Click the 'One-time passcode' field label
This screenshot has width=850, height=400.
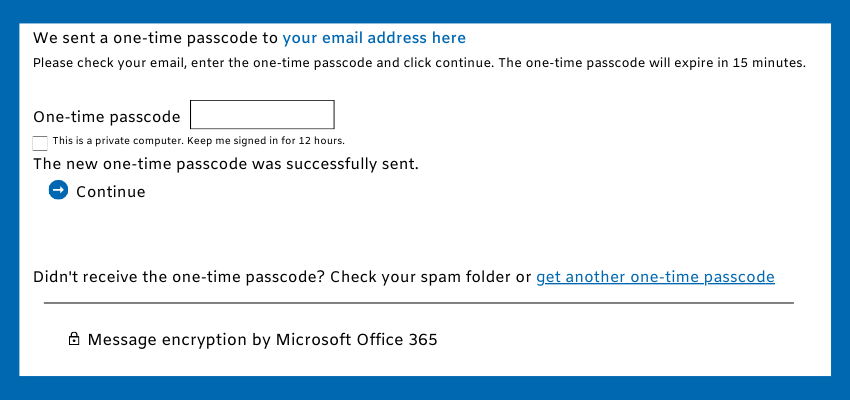[106, 117]
